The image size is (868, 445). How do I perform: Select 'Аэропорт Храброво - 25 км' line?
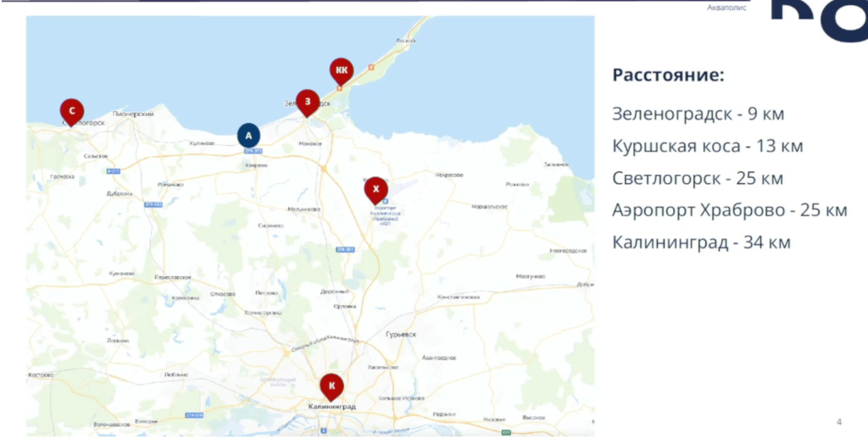729,210
